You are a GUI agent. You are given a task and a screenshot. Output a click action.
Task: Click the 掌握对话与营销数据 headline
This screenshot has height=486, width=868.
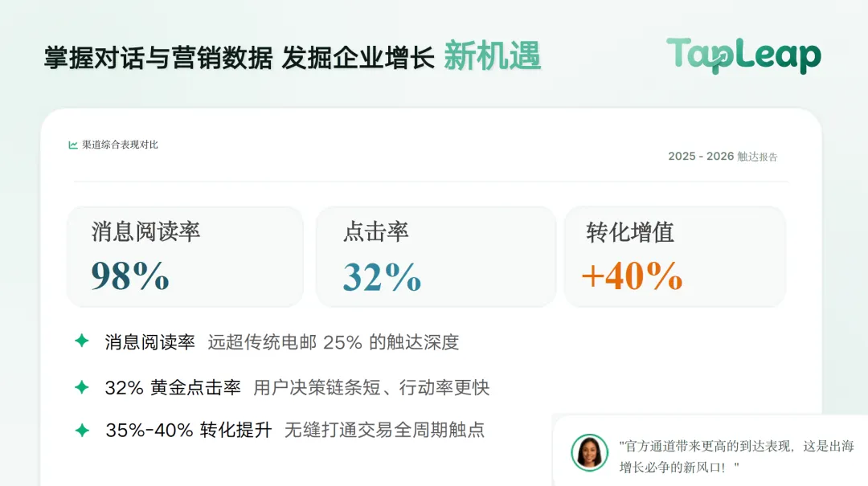pyautogui.click(x=158, y=58)
